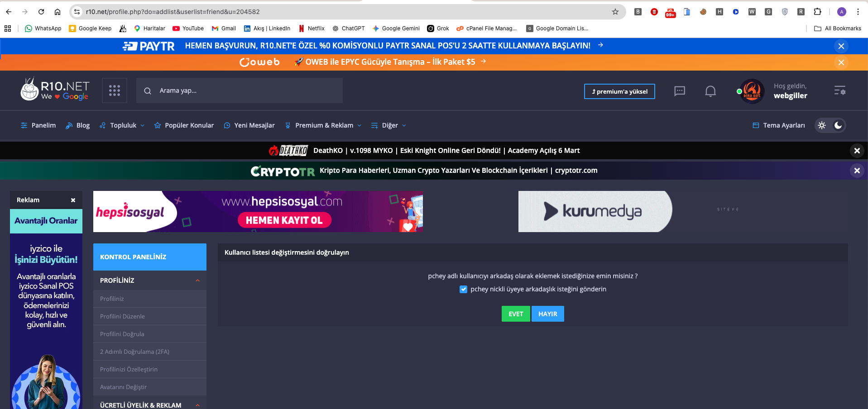
Task: Open Profilinizi Özelleştirin link
Action: tap(150, 369)
